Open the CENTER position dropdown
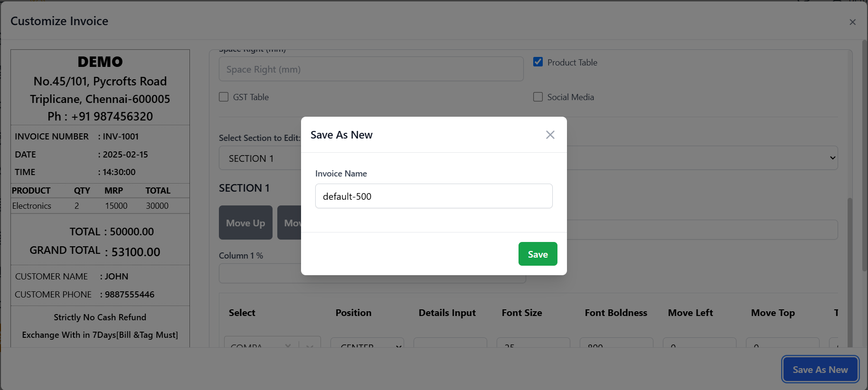Screen dimensions: 868x390 pos(367,343)
